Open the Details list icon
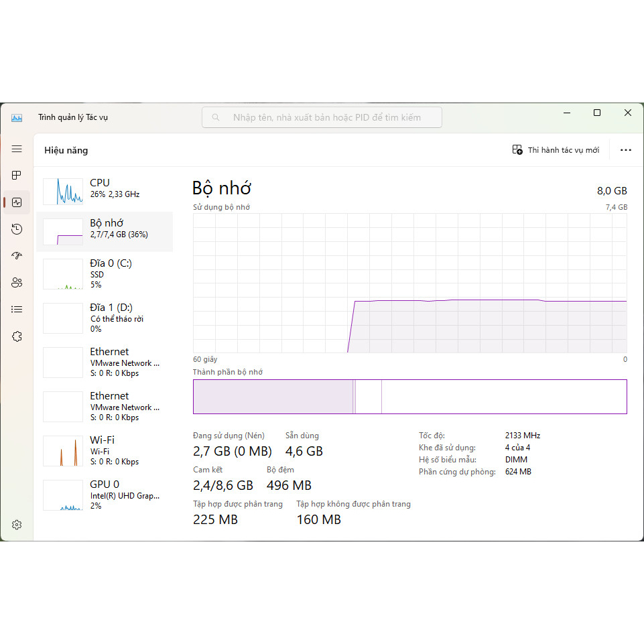644x644 pixels. coord(17,310)
